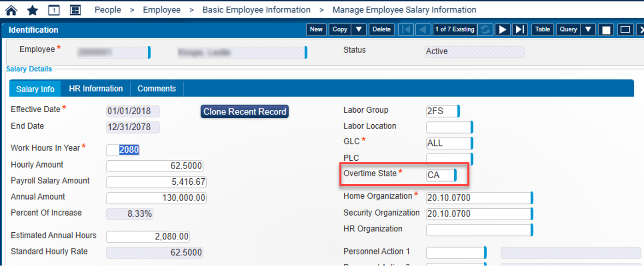Go to the next record arrow
Image resolution: width=644 pixels, height=266 pixels.
(x=502, y=29)
